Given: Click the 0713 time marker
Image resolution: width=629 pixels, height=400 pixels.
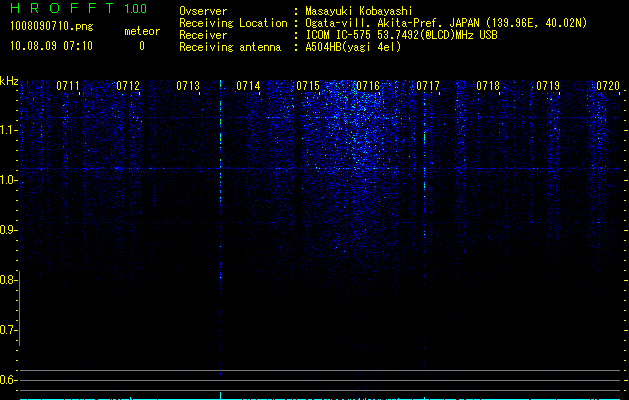Looking at the screenshot, I should coord(188,86).
